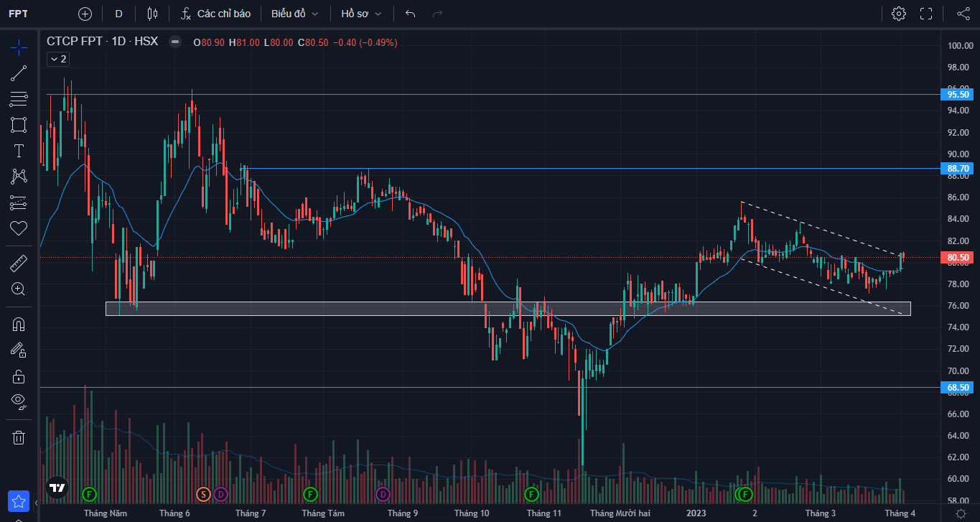Expand the Biểu đồ dropdown

coord(294,14)
